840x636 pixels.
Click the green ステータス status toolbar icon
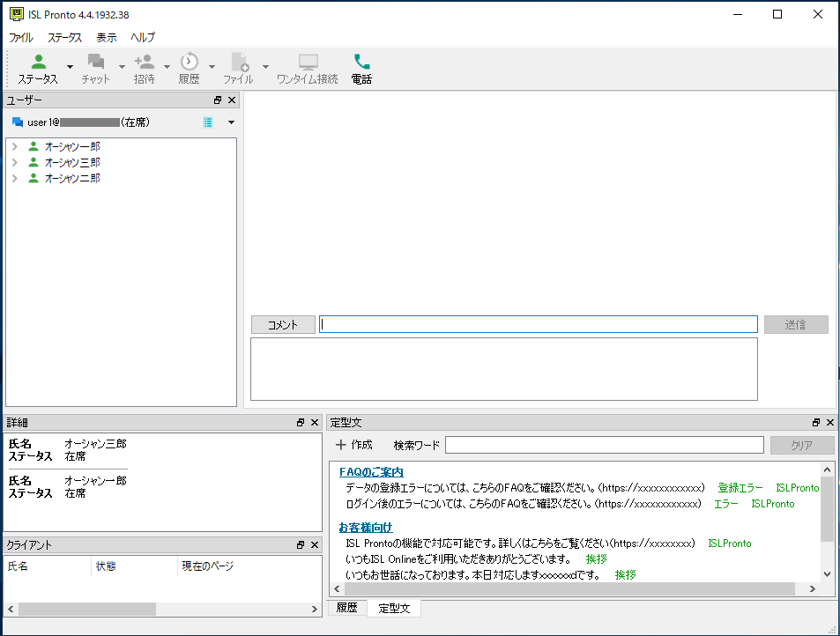(x=38, y=62)
